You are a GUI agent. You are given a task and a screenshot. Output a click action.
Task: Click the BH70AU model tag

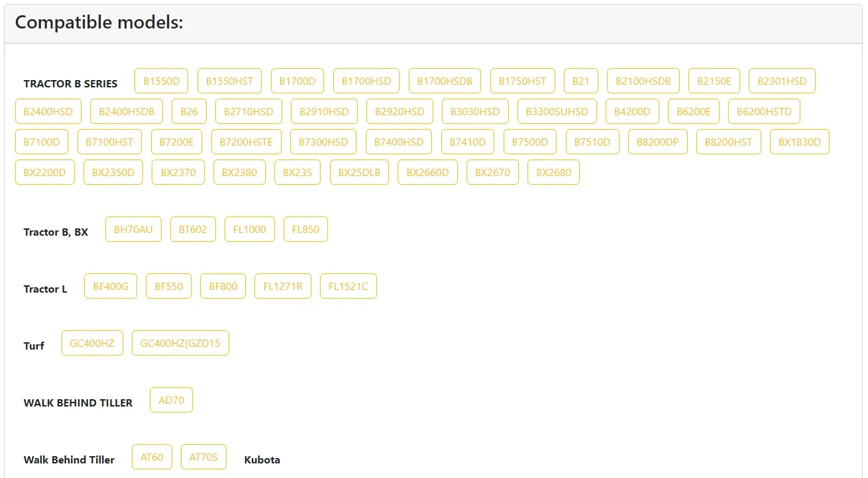[x=133, y=229]
